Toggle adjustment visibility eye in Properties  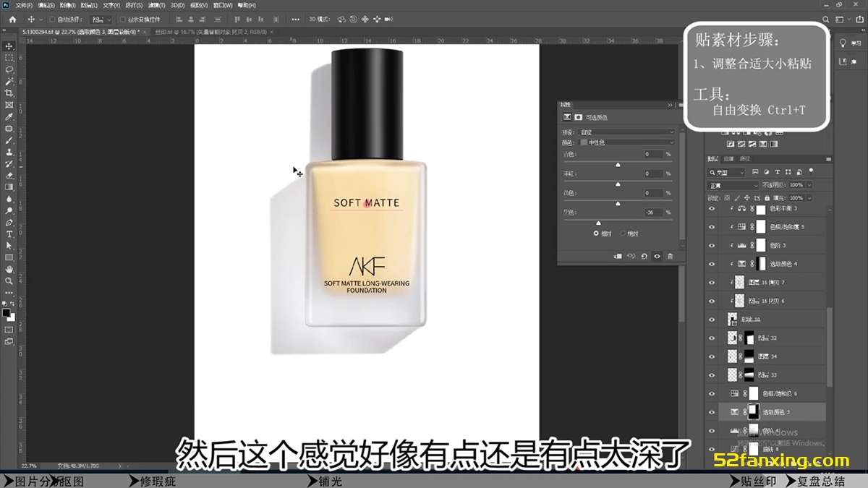pyautogui.click(x=657, y=256)
